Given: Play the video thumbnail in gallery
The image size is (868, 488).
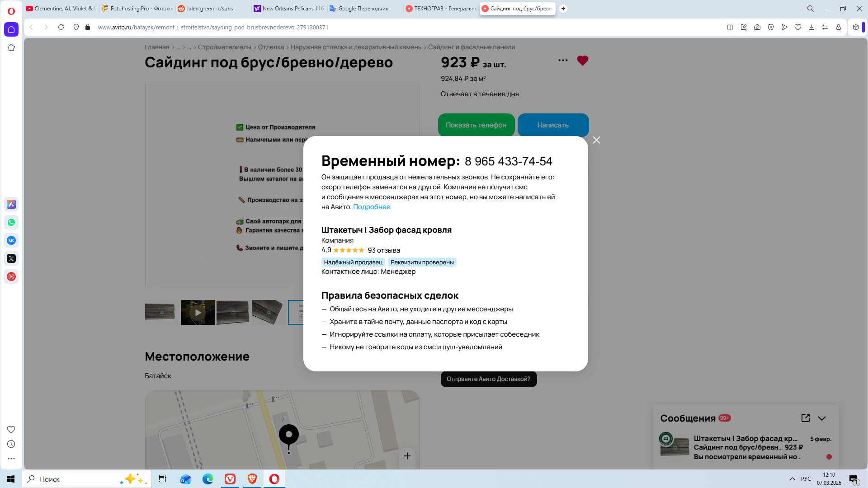Looking at the screenshot, I should pos(198,312).
